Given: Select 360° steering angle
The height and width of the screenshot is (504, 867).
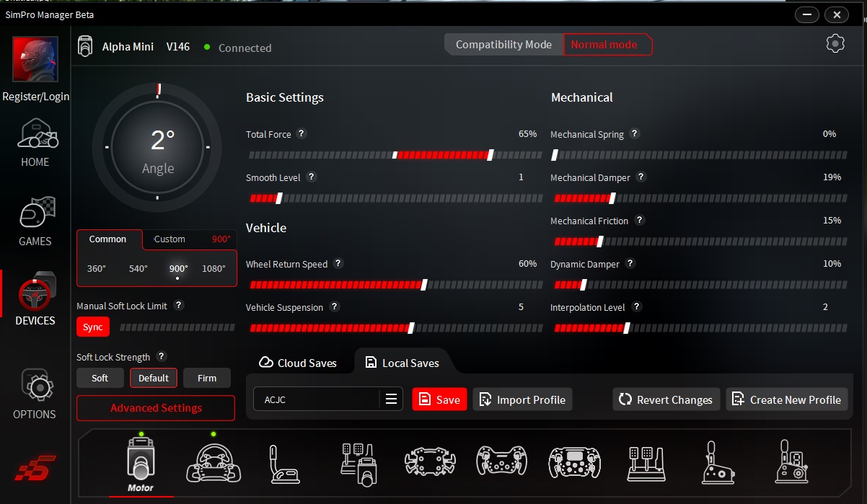Looking at the screenshot, I should 96,268.
